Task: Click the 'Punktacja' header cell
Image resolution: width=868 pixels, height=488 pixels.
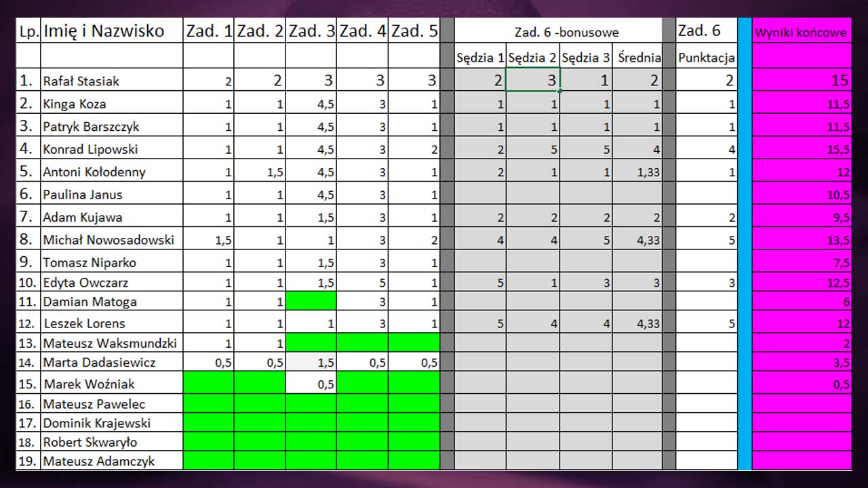Action: (x=706, y=58)
